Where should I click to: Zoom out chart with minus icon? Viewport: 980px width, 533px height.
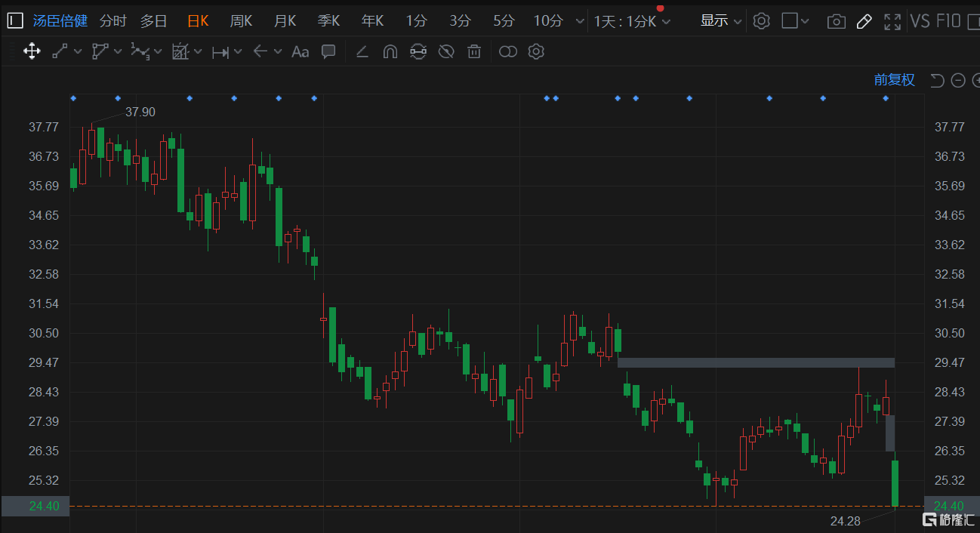(958, 80)
